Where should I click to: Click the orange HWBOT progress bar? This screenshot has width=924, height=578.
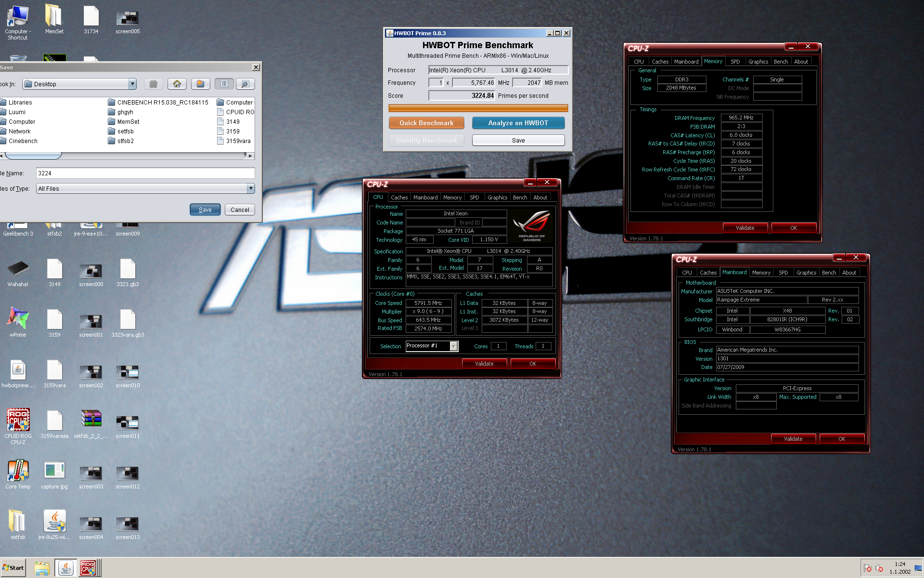(478, 108)
